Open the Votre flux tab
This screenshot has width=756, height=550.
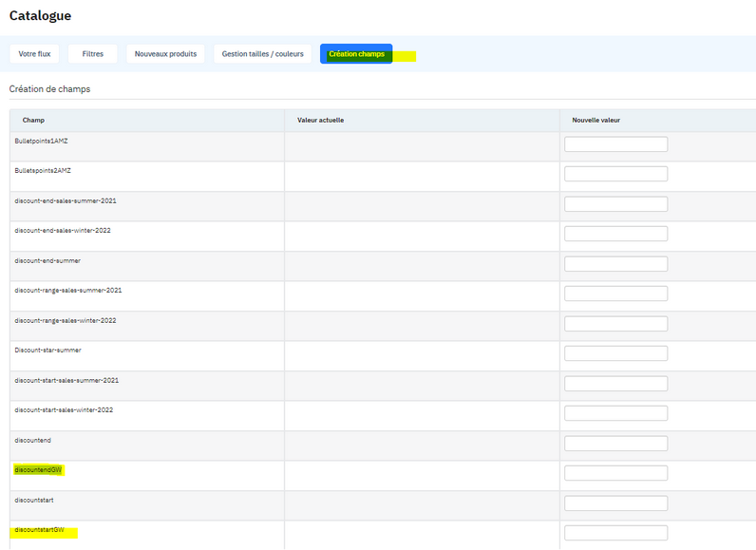tap(34, 54)
